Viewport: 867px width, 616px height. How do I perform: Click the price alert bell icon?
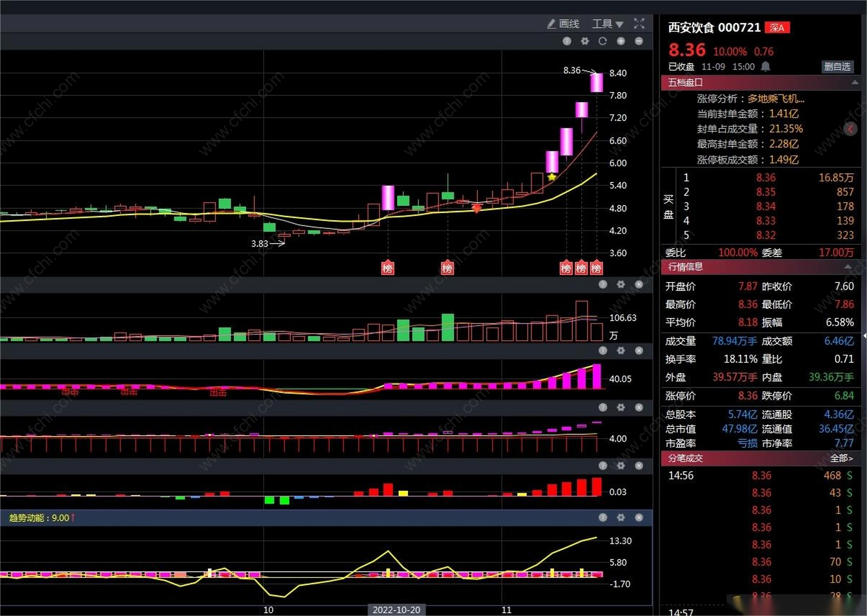(x=765, y=66)
